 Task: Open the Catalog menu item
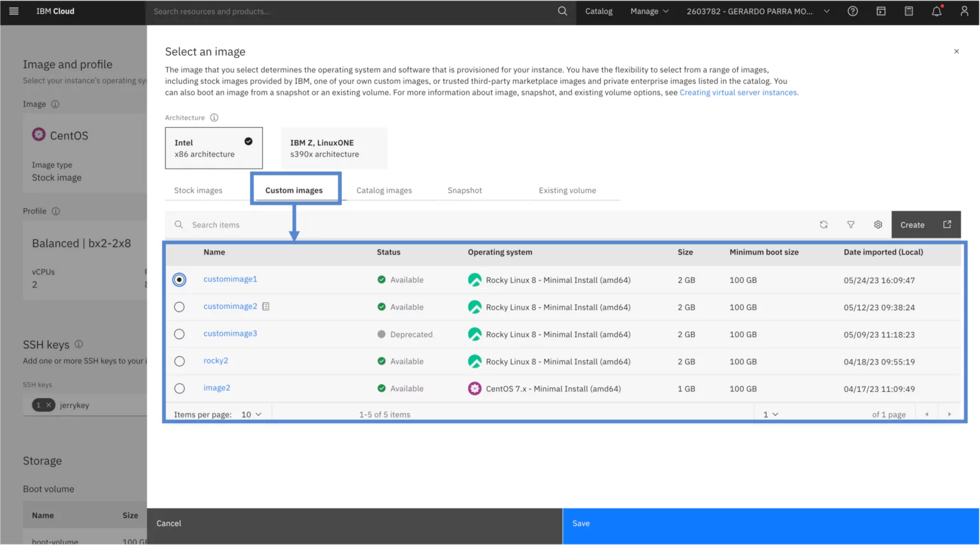[x=598, y=11]
